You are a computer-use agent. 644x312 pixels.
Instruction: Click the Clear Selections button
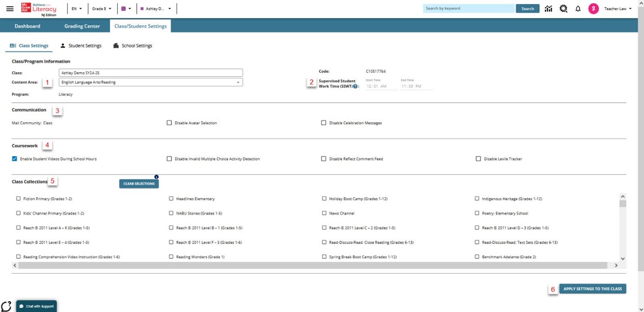coord(139,184)
